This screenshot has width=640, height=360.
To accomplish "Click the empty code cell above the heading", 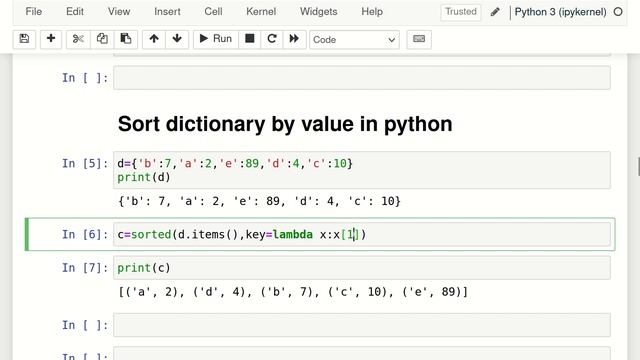I will tap(362, 78).
